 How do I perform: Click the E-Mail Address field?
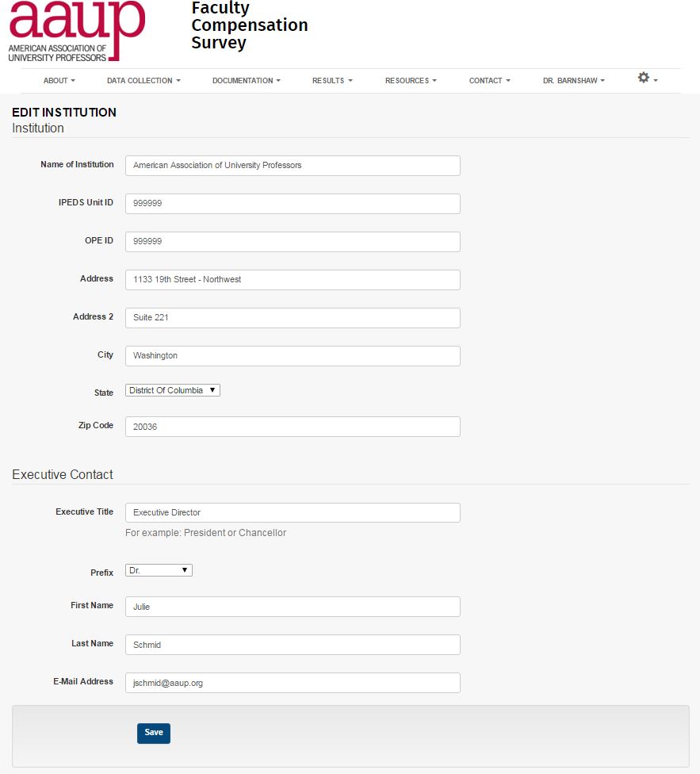(x=293, y=683)
